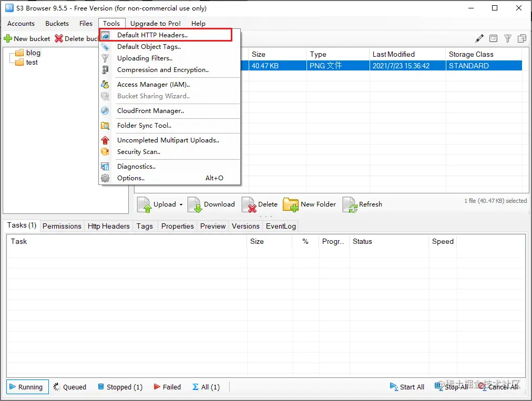Sort tasks by Status column header
This screenshot has height=401, width=532.
pos(389,242)
